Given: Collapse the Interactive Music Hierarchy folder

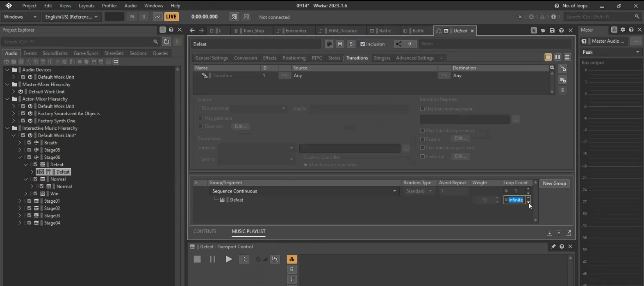Looking at the screenshot, I should click(x=7, y=128).
